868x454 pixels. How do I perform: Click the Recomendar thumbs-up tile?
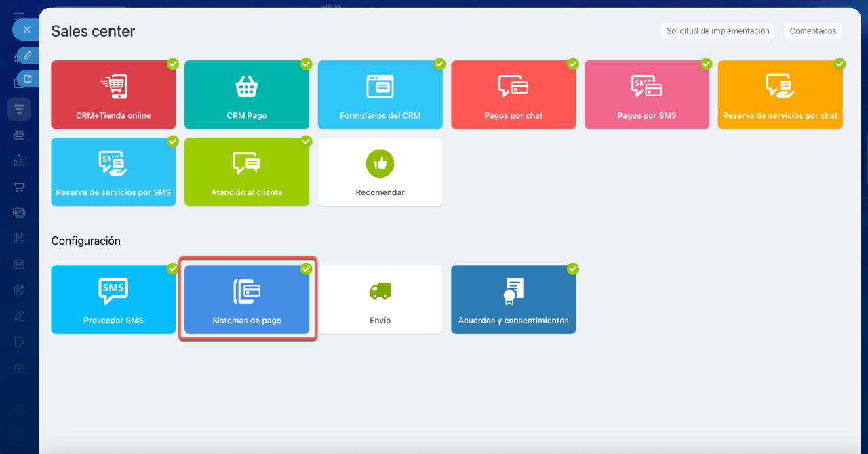pyautogui.click(x=380, y=172)
